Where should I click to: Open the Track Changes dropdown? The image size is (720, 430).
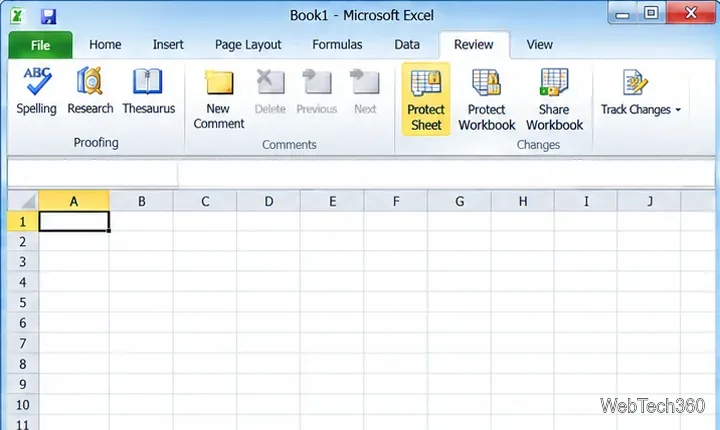click(641, 91)
